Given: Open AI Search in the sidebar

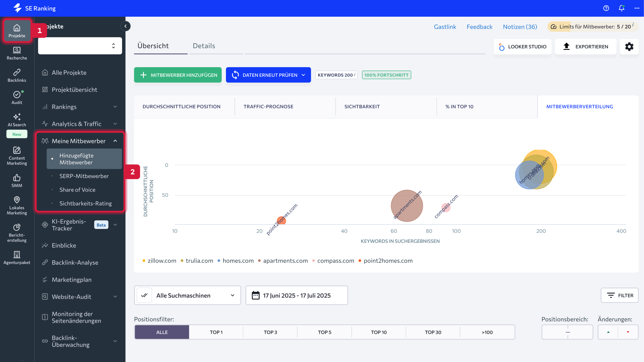Looking at the screenshot, I should click(17, 120).
